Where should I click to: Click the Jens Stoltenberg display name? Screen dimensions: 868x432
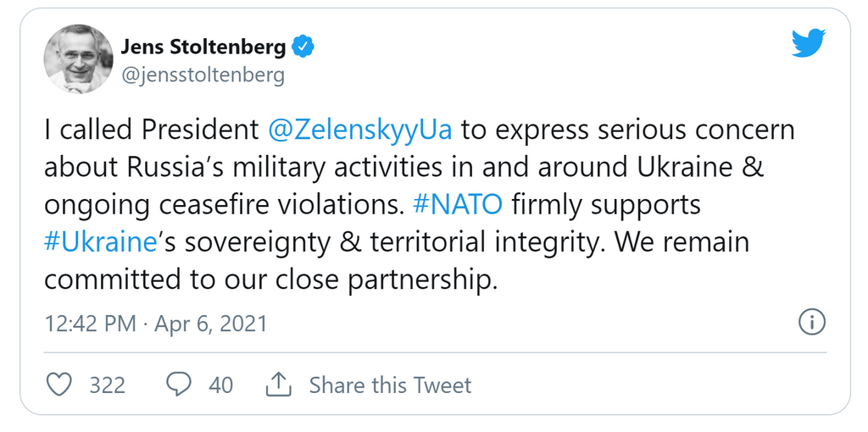pyautogui.click(x=203, y=47)
